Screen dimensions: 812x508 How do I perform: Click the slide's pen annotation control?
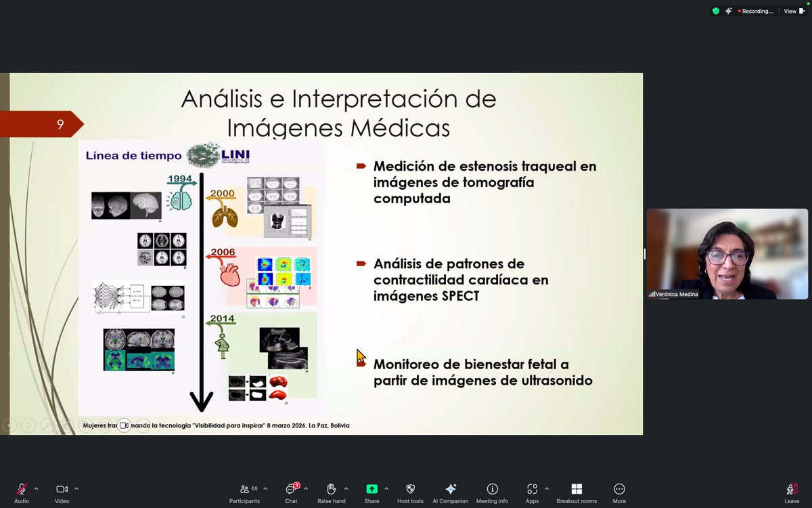(47, 425)
